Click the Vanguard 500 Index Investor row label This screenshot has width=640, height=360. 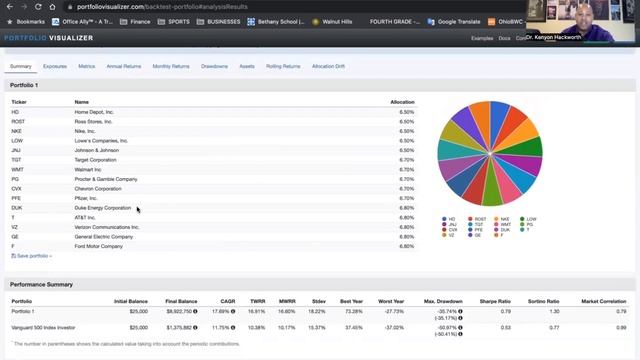tap(43, 327)
